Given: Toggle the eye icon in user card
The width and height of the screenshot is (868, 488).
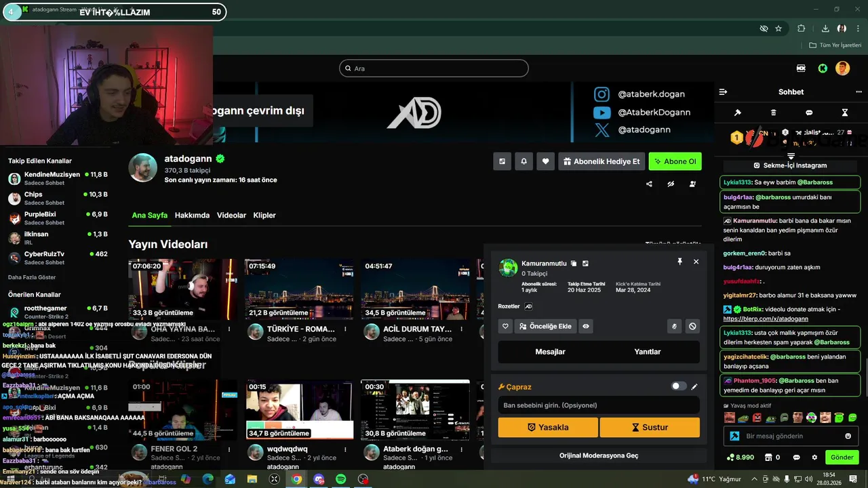Looking at the screenshot, I should point(586,326).
